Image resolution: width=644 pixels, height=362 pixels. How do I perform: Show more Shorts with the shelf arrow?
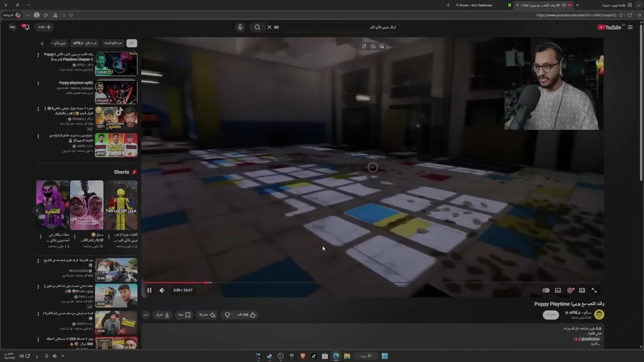point(37,210)
